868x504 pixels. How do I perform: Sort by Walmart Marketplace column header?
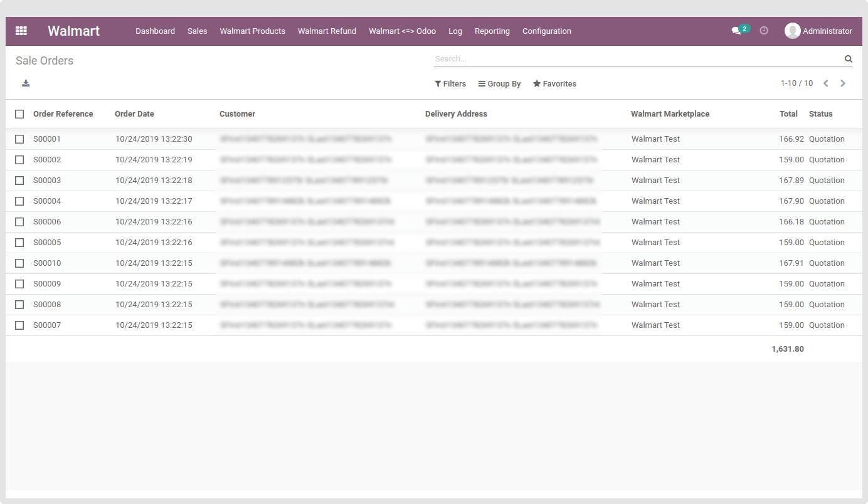(x=670, y=114)
